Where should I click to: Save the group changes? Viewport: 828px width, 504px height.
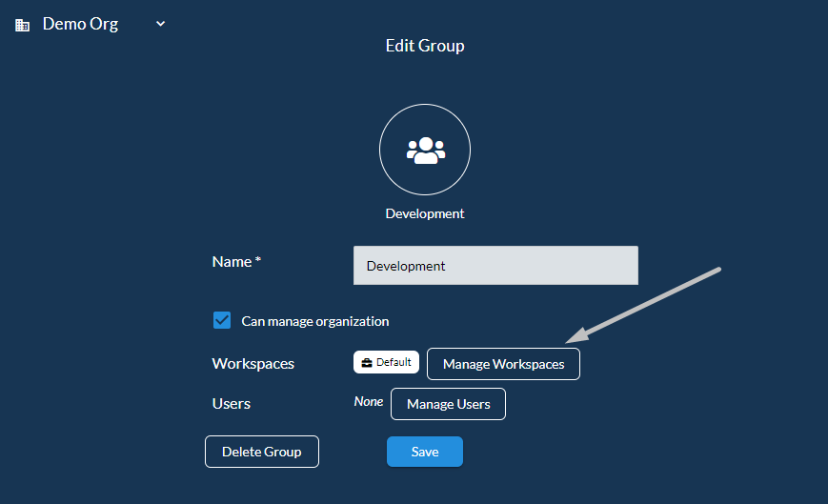[425, 452]
